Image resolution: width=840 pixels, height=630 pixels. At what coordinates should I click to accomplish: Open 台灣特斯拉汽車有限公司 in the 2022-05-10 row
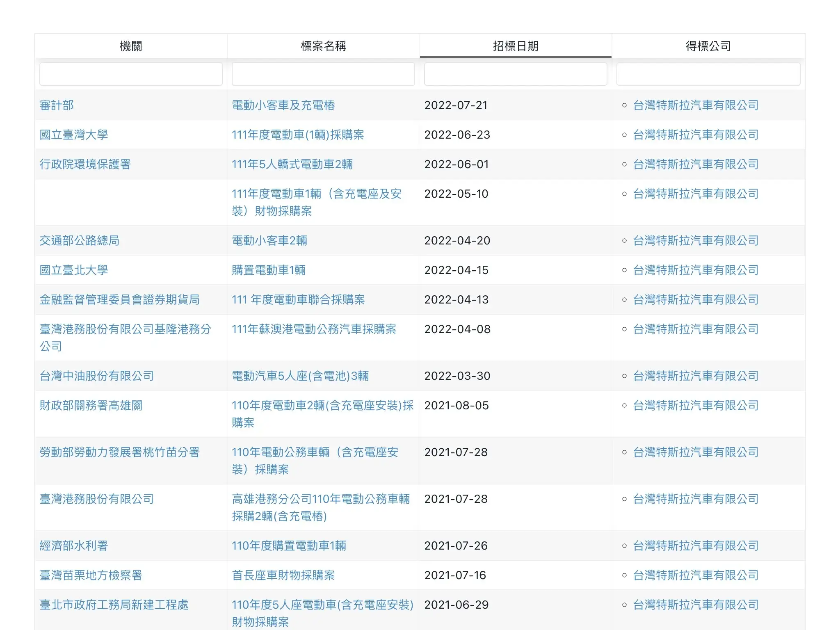[x=696, y=194]
